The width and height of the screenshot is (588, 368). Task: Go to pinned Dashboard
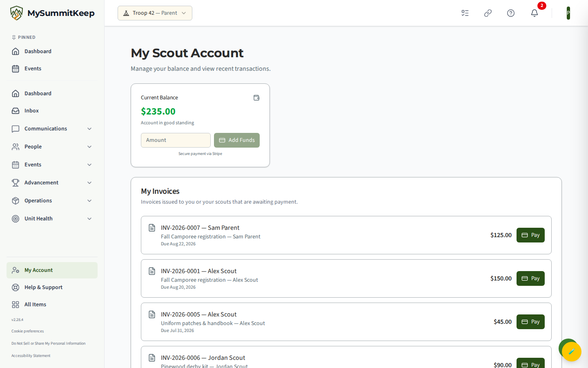click(52, 52)
